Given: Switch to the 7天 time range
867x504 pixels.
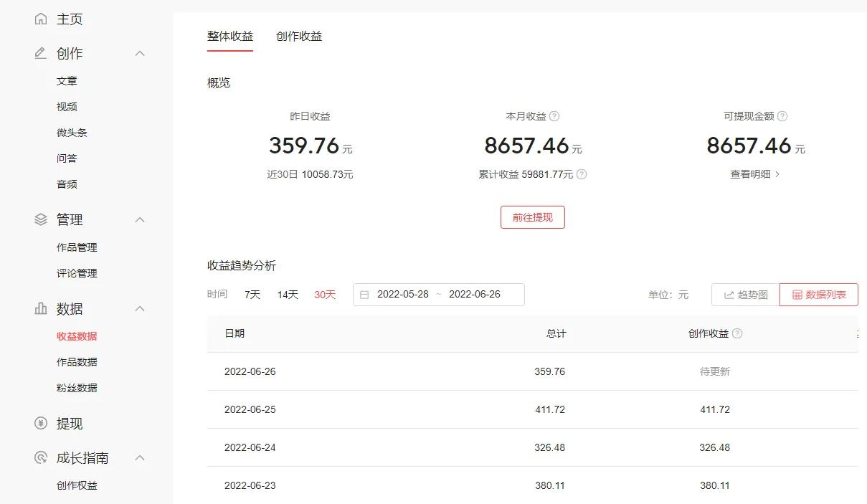Looking at the screenshot, I should pyautogui.click(x=251, y=294).
